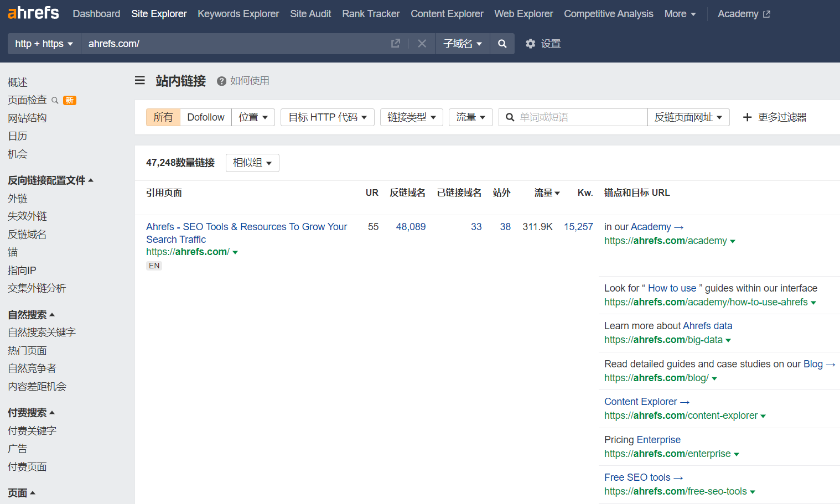Open the 子域名 mode dropdown
This screenshot has width=840, height=504.
click(x=463, y=44)
